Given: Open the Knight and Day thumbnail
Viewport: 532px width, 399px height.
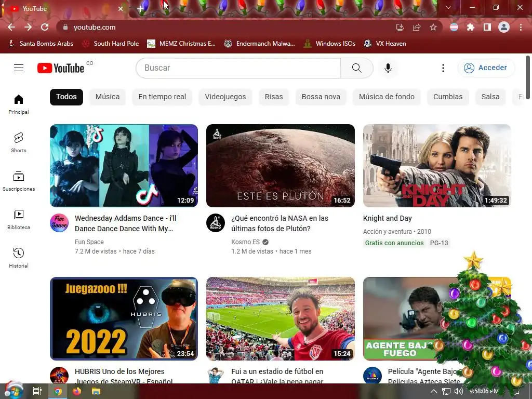Looking at the screenshot, I should coord(437,166).
